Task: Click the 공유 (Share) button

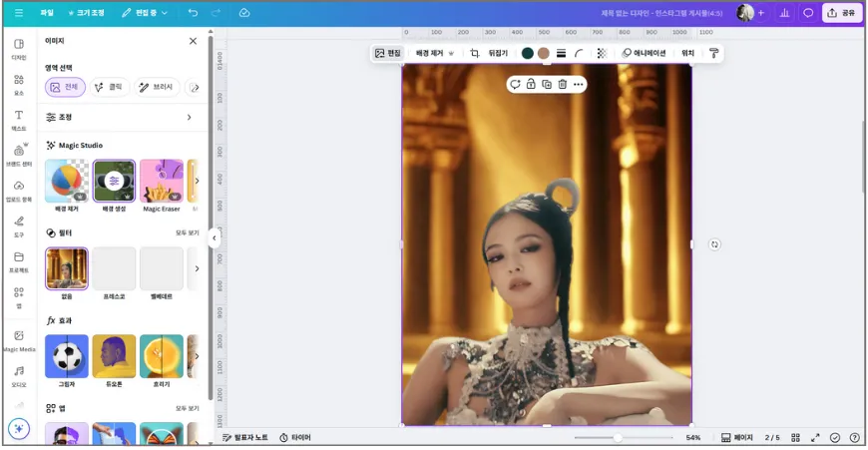Action: pyautogui.click(x=841, y=13)
